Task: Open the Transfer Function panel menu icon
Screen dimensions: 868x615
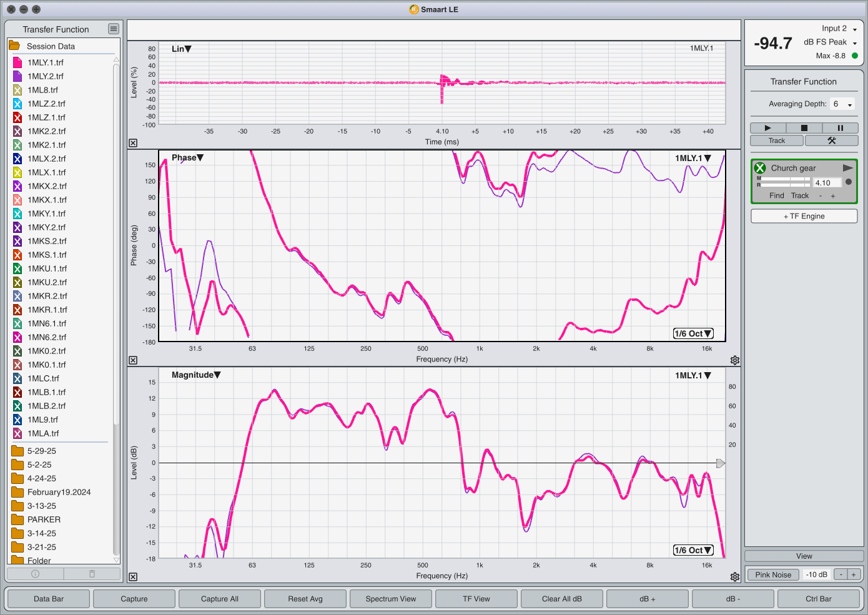Action: (113, 29)
